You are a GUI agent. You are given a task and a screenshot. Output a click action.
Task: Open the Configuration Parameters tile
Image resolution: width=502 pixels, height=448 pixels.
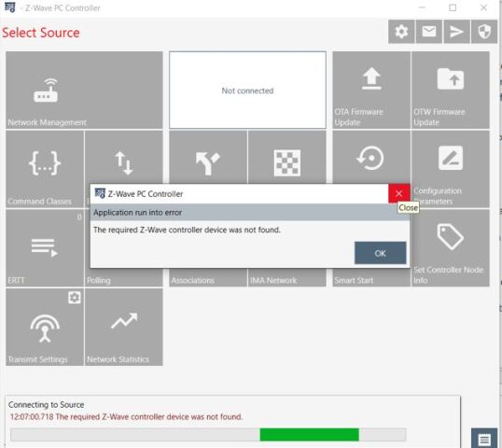coord(451,169)
